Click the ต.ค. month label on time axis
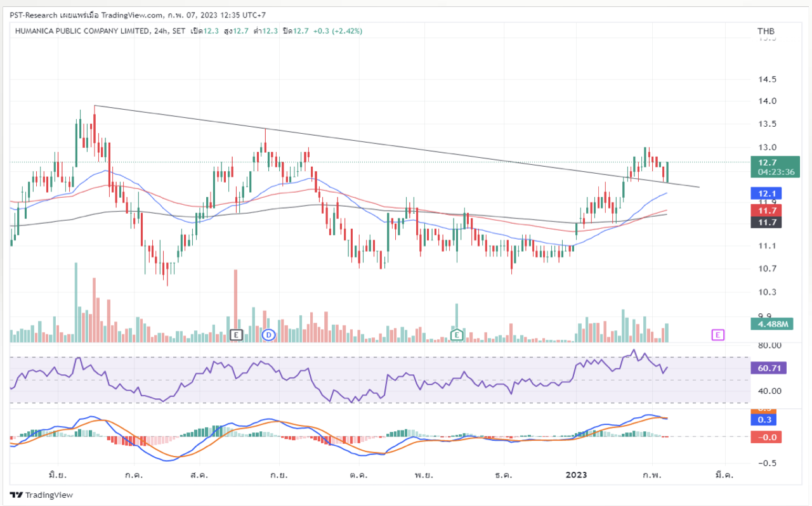The width and height of the screenshot is (812, 506). (x=359, y=474)
